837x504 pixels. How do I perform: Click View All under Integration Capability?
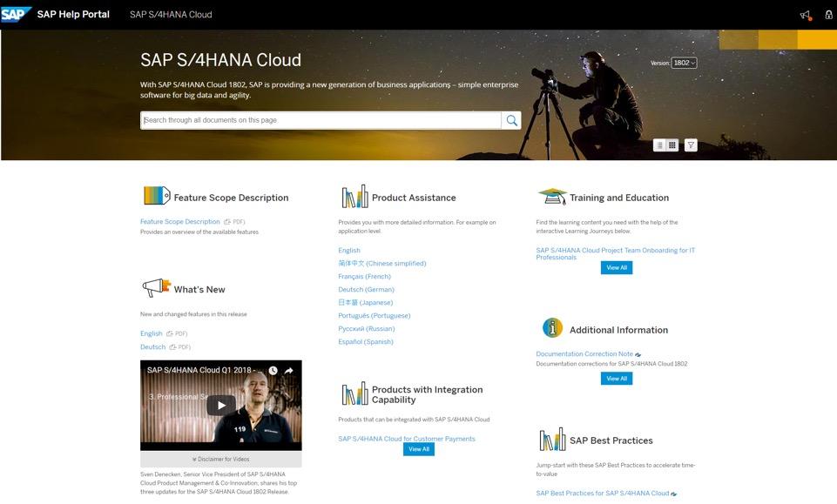coord(419,450)
